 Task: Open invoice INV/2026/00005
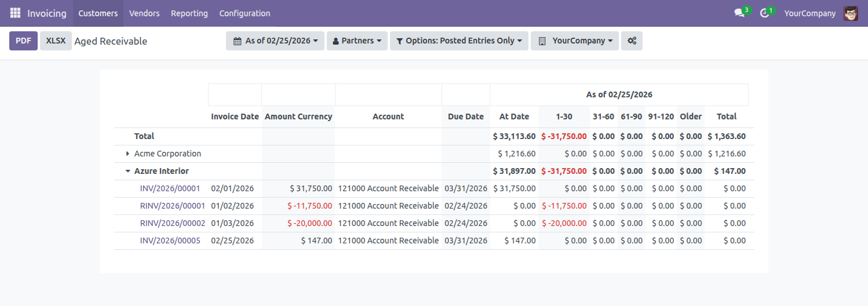coord(170,241)
